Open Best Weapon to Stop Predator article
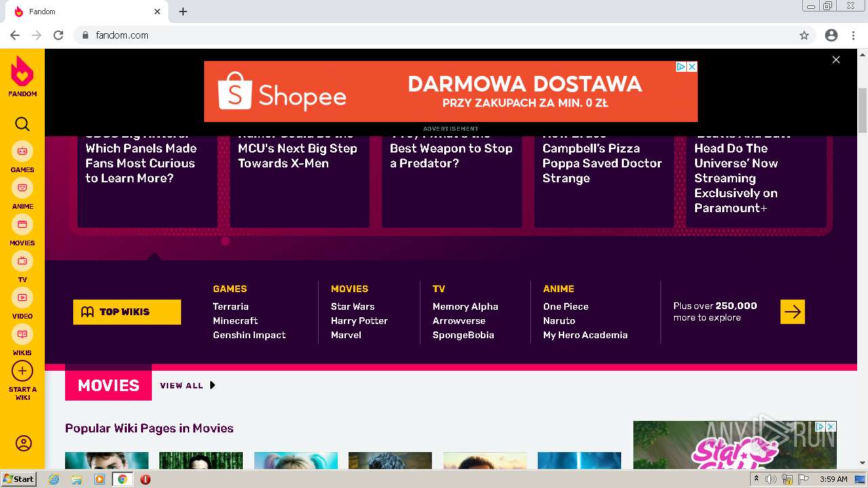The width and height of the screenshot is (868, 488). 452,182
